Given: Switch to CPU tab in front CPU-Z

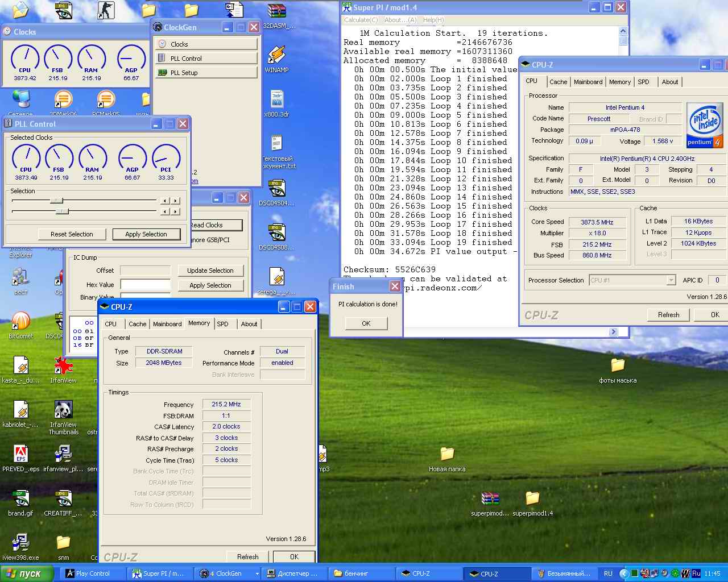Looking at the screenshot, I should click(111, 324).
